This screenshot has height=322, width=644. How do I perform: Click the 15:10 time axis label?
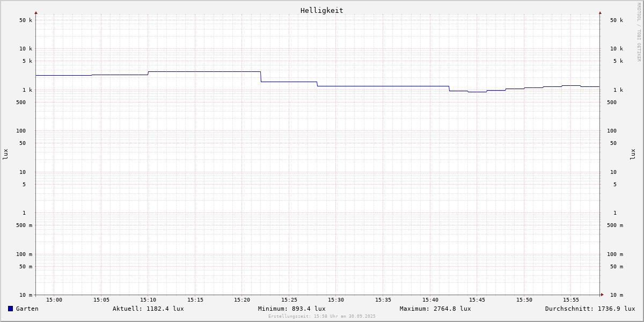click(148, 300)
